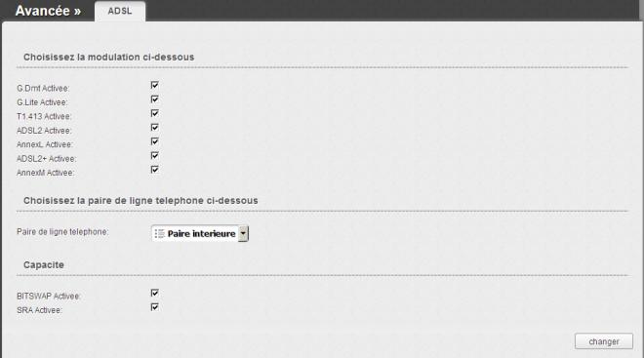The width and height of the screenshot is (644, 358).
Task: Open the Avancée menu heading
Action: (48, 11)
